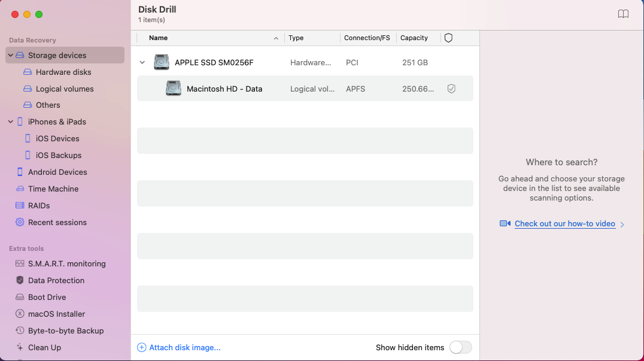Click the Time Machine icon
644x361 pixels.
(x=20, y=189)
